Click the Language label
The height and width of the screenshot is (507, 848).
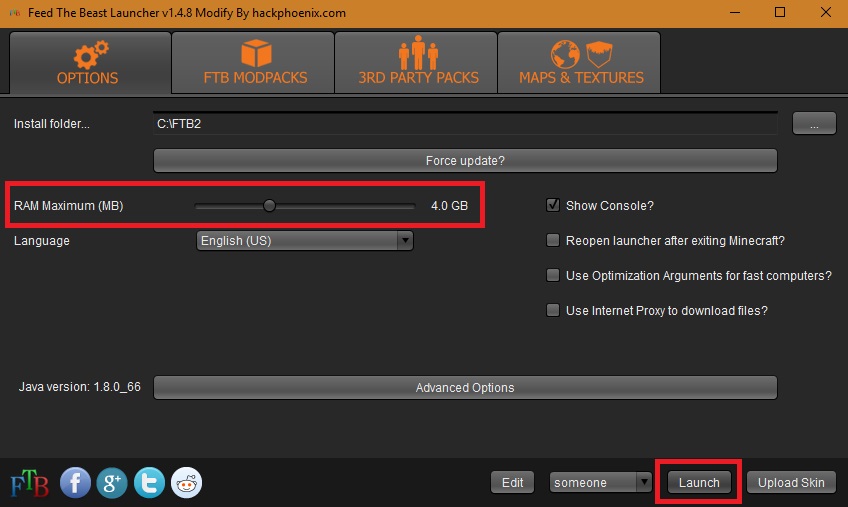point(42,241)
